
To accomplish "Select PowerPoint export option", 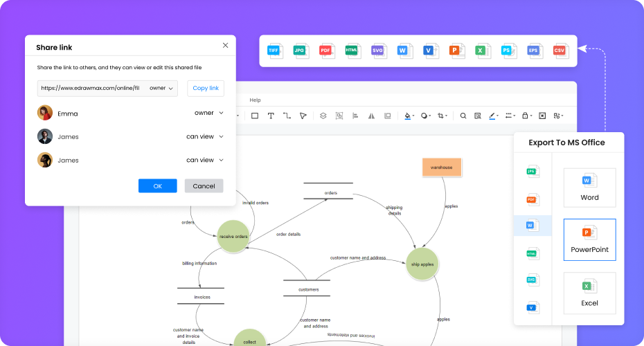I will (x=589, y=239).
